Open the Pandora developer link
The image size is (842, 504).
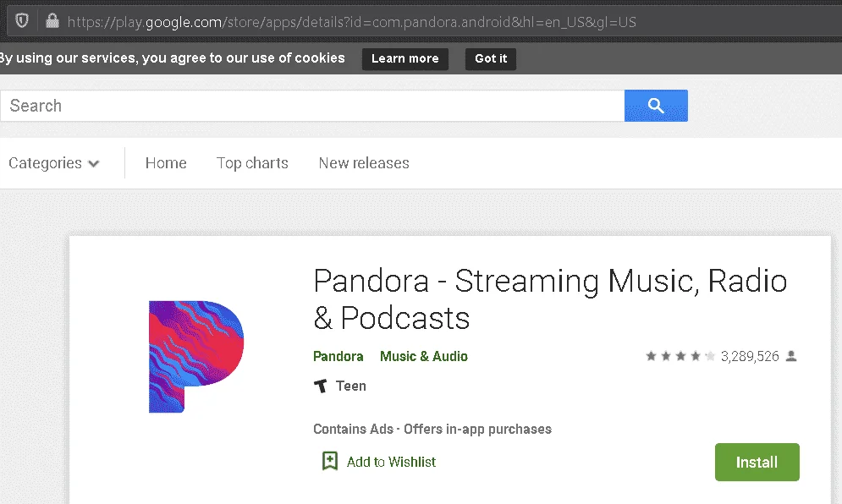pos(338,356)
